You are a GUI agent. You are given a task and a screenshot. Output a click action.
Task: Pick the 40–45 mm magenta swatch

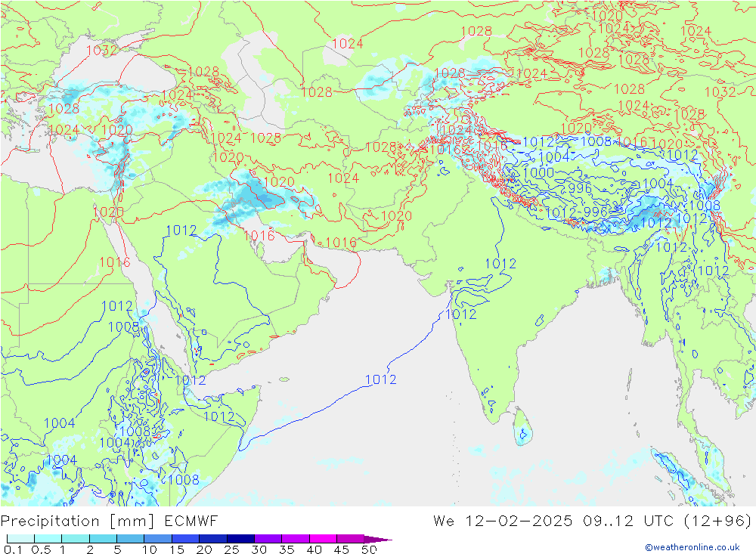click(323, 539)
